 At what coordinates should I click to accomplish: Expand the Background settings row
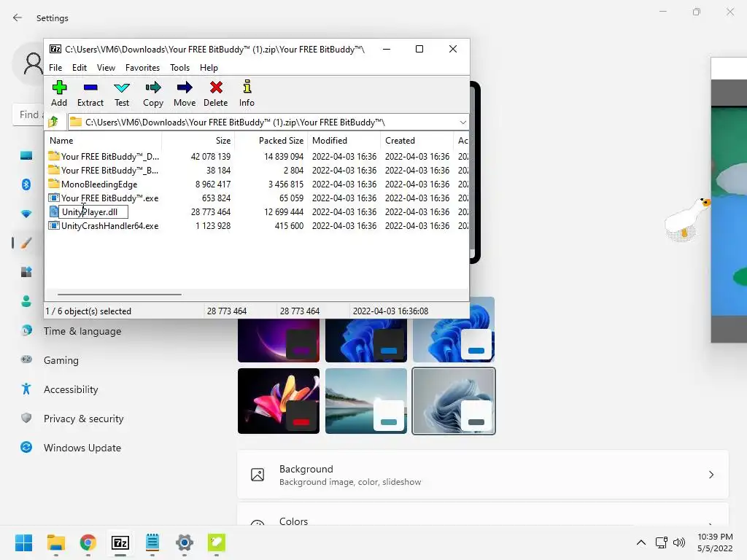(x=483, y=475)
